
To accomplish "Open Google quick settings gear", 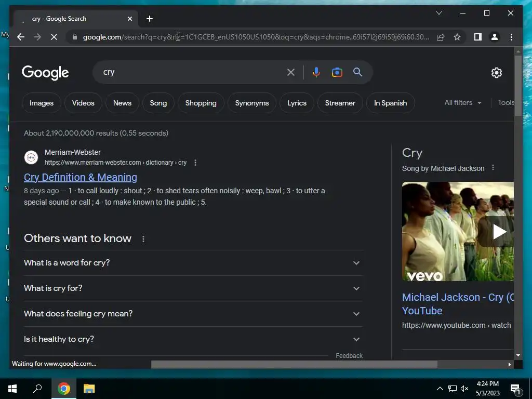I will point(496,73).
